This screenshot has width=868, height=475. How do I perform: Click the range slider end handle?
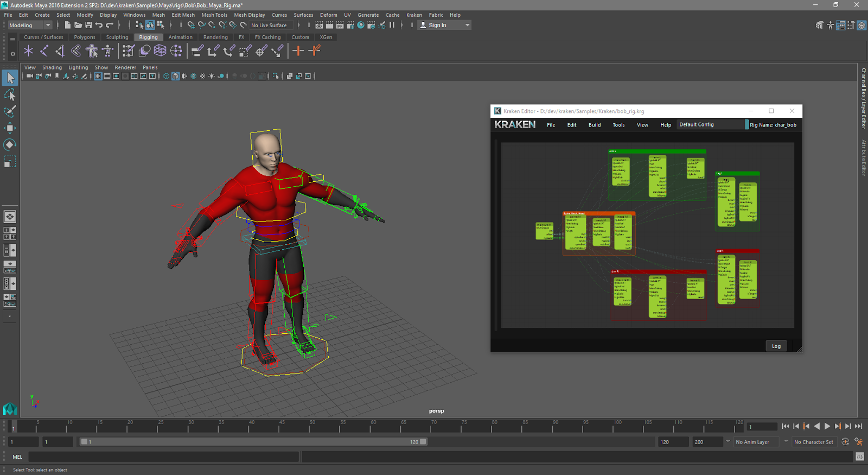pos(423,442)
